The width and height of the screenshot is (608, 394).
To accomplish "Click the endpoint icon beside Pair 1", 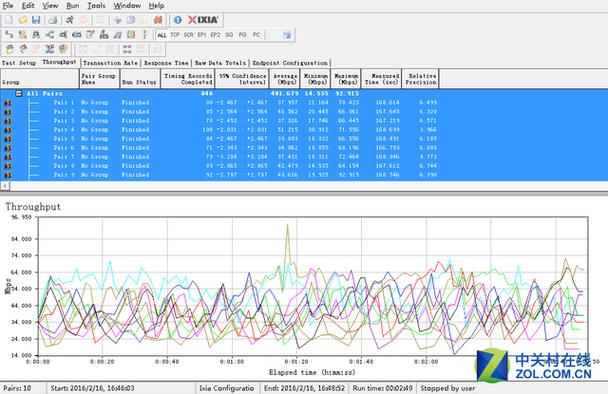I will pos(8,103).
